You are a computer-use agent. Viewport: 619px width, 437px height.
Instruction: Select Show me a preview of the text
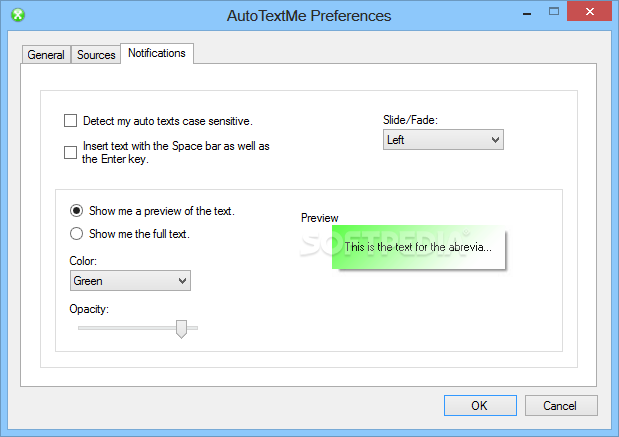click(x=76, y=211)
